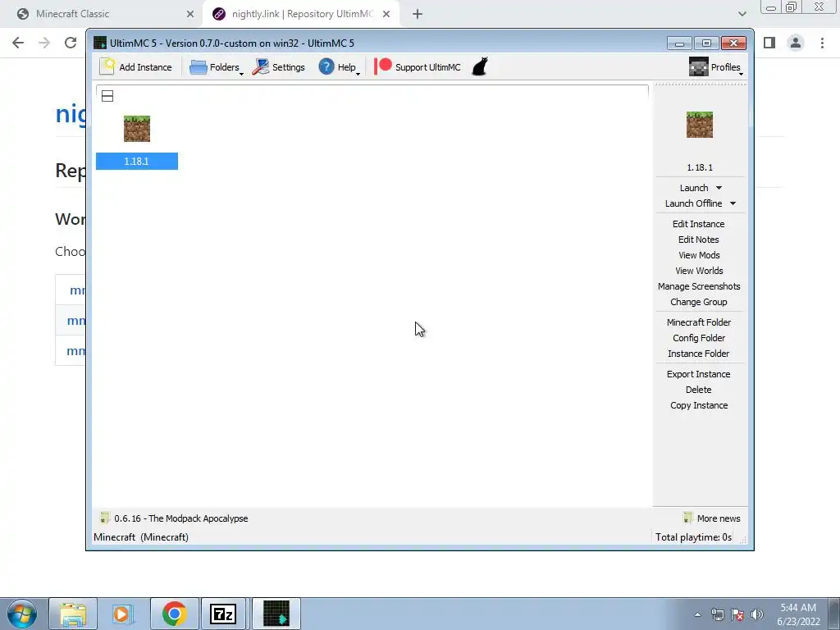This screenshot has width=840, height=630.
Task: Open the Folders dropdown menu
Action: (x=216, y=67)
